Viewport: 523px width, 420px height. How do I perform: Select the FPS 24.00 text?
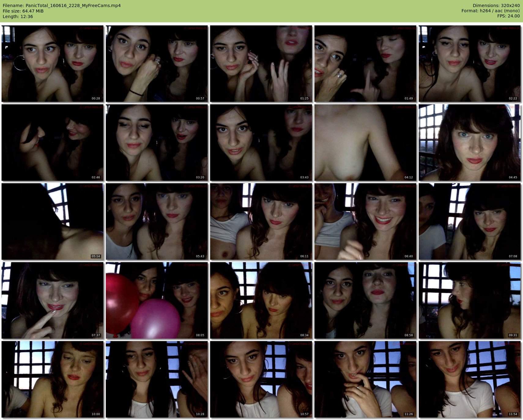coord(508,16)
